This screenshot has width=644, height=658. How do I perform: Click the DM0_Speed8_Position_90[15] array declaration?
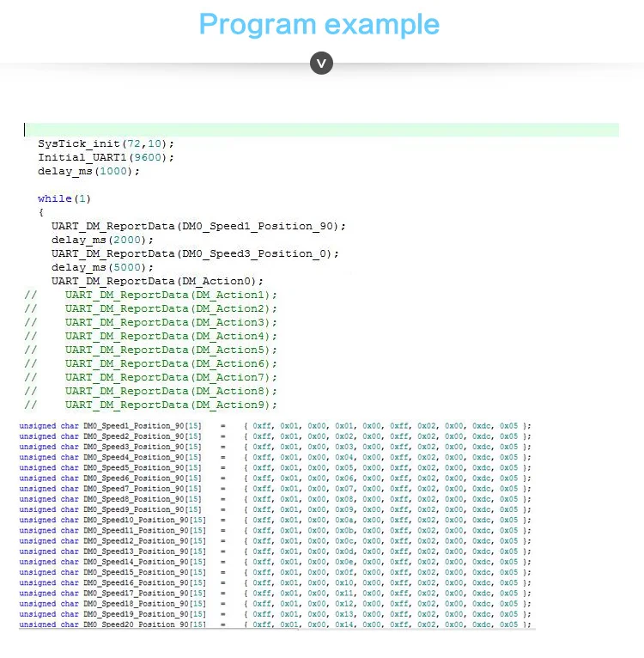tap(276, 499)
